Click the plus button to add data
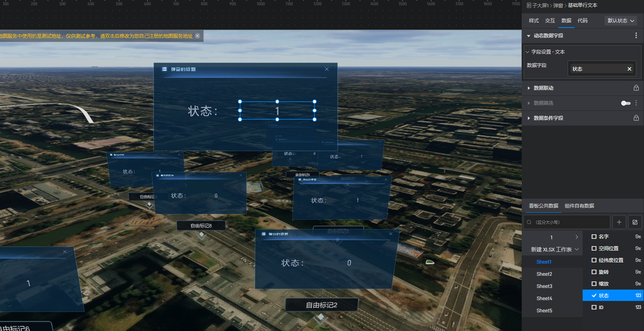The width and height of the screenshot is (644, 331). [x=619, y=222]
